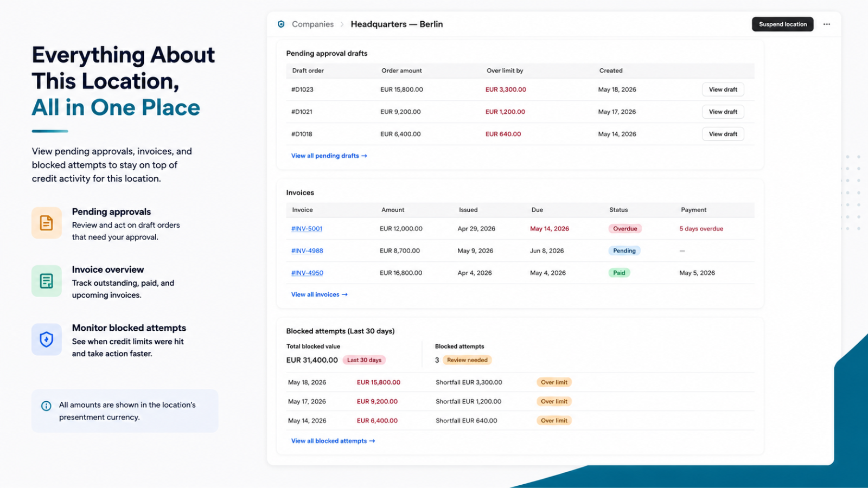This screenshot has height=488, width=868.
Task: View draft for order #D1018
Action: (x=723, y=134)
